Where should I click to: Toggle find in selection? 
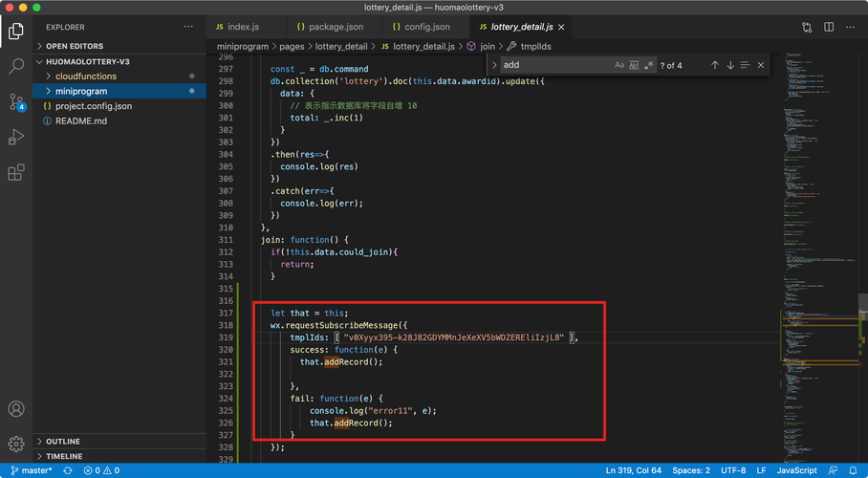tap(745, 65)
